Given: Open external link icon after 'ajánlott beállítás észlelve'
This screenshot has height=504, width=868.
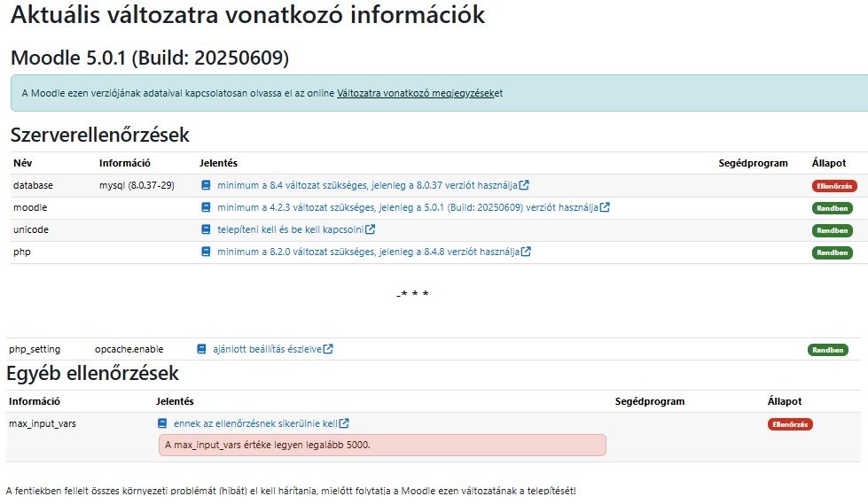Looking at the screenshot, I should [328, 348].
